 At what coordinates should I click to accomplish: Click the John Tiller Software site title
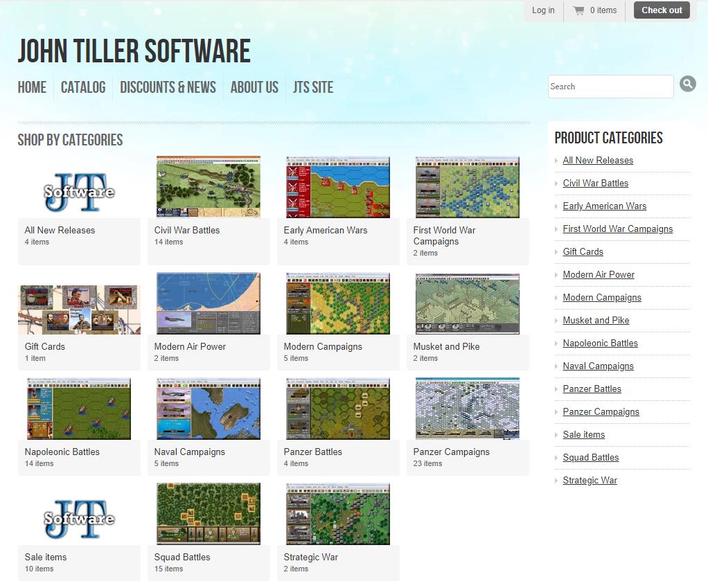click(x=134, y=51)
